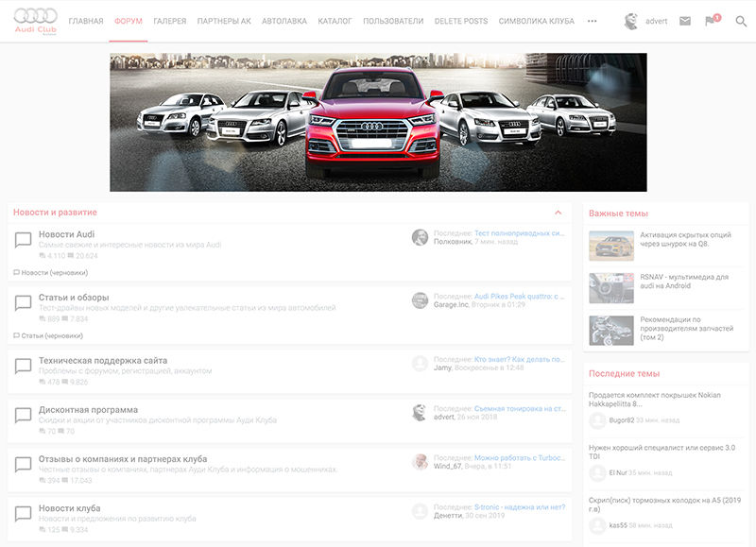
Task: Click the Денетти avatar in last post
Action: click(x=420, y=511)
